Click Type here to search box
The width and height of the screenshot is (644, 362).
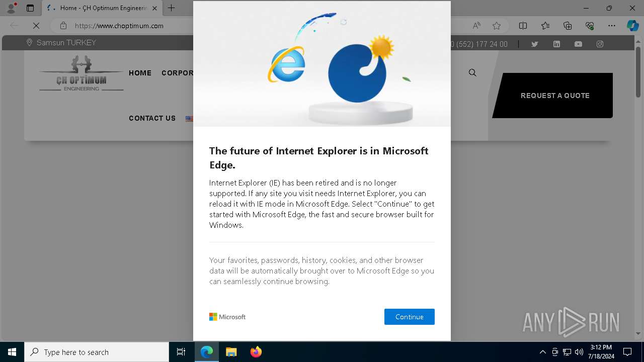point(97,352)
